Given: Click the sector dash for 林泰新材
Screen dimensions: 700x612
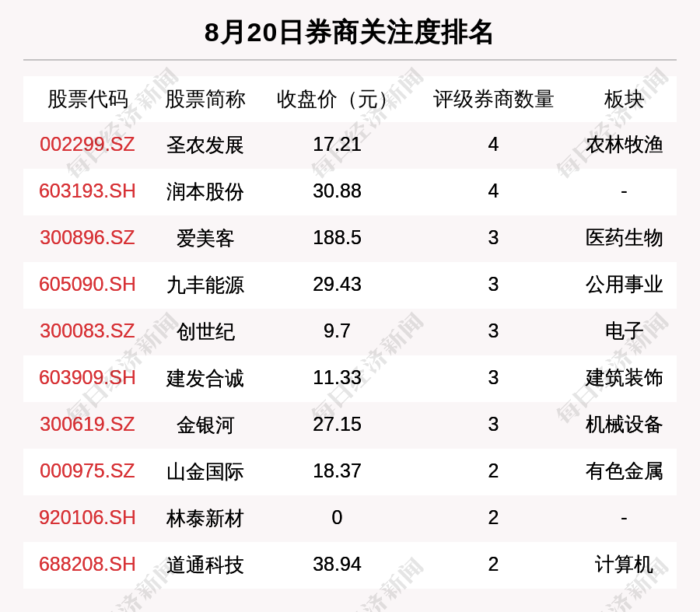Looking at the screenshot, I should coord(624,518).
